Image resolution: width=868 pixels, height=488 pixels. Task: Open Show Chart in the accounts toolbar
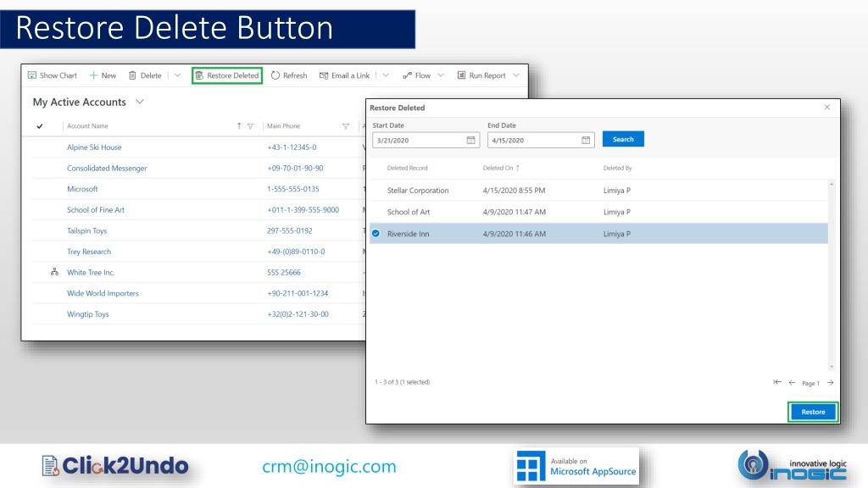(53, 75)
